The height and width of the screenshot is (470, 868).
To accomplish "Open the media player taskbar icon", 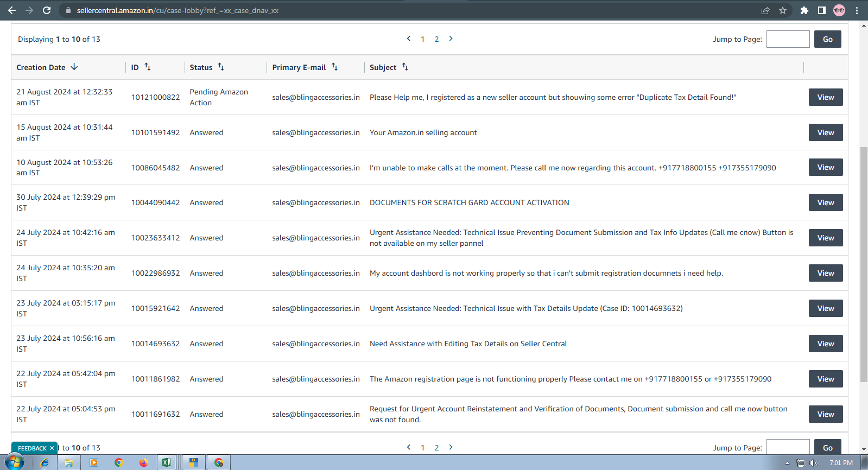I will (x=94, y=462).
